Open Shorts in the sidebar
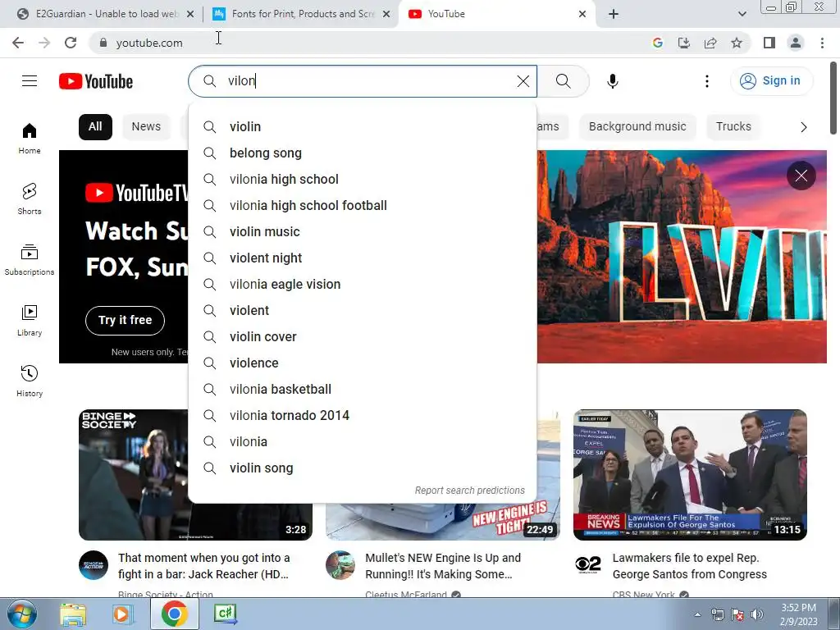840x630 pixels. (x=30, y=199)
